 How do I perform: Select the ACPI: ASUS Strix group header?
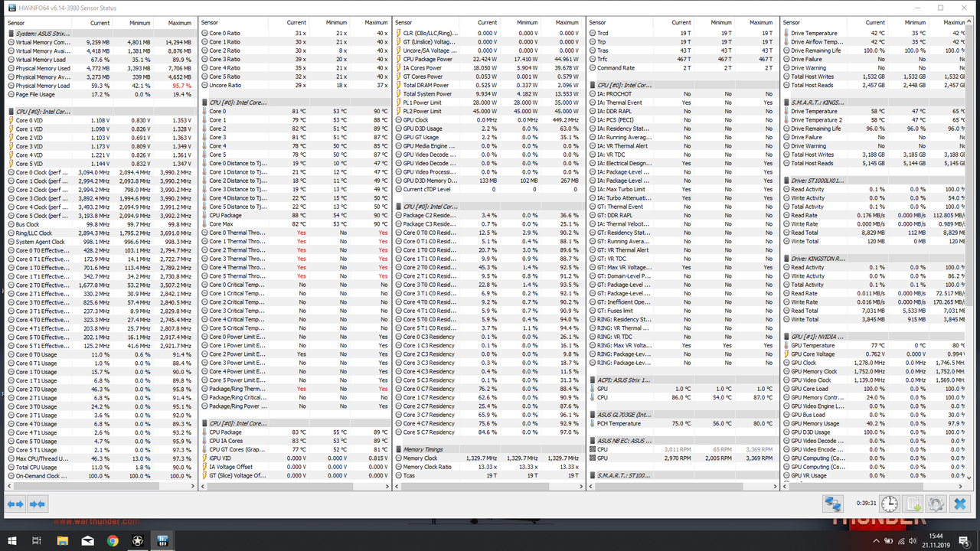[x=683, y=380]
